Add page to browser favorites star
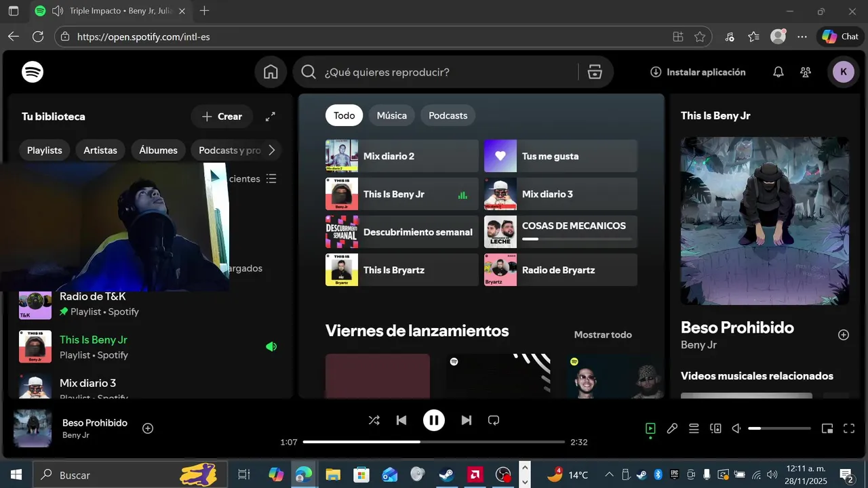 pos(700,37)
